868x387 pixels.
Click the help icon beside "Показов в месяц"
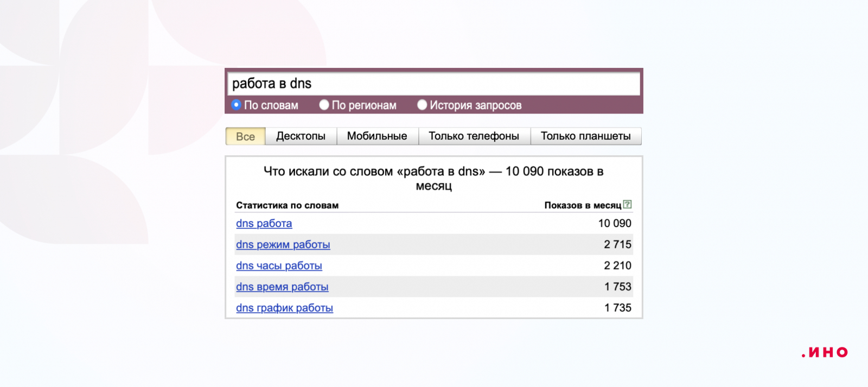pyautogui.click(x=627, y=205)
